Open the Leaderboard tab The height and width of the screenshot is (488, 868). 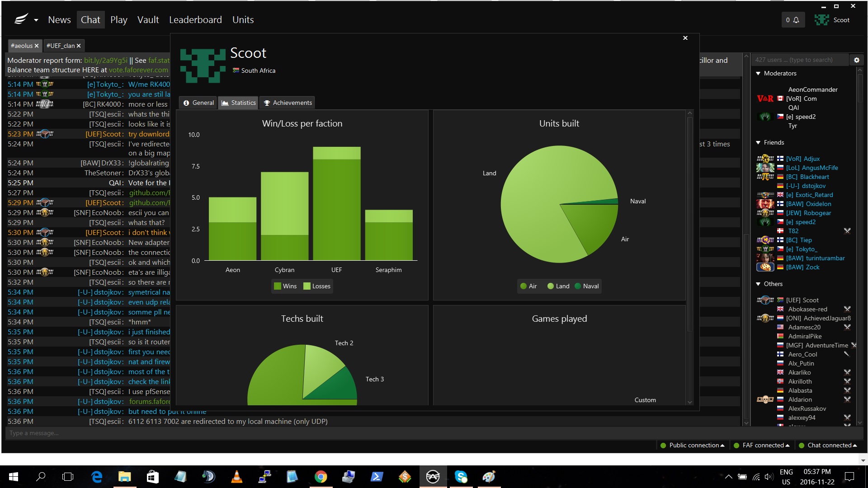(195, 20)
